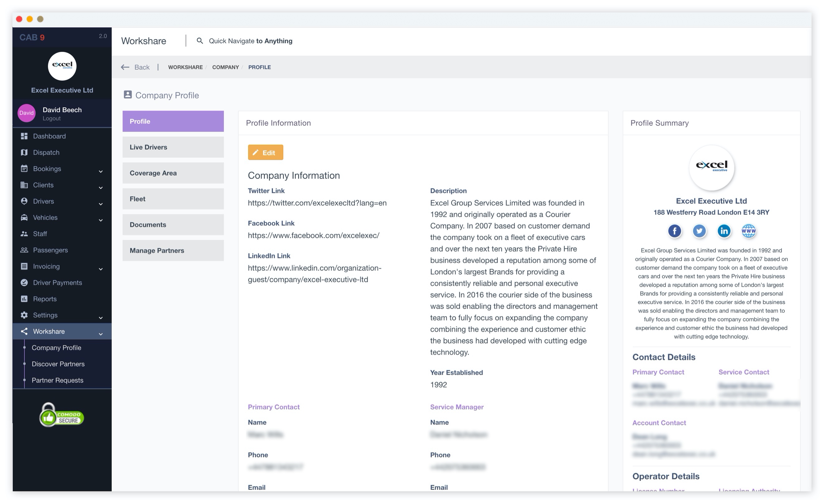Viewport: 824px width, 504px height.
Task: Select the Live Drivers tab
Action: 173,147
